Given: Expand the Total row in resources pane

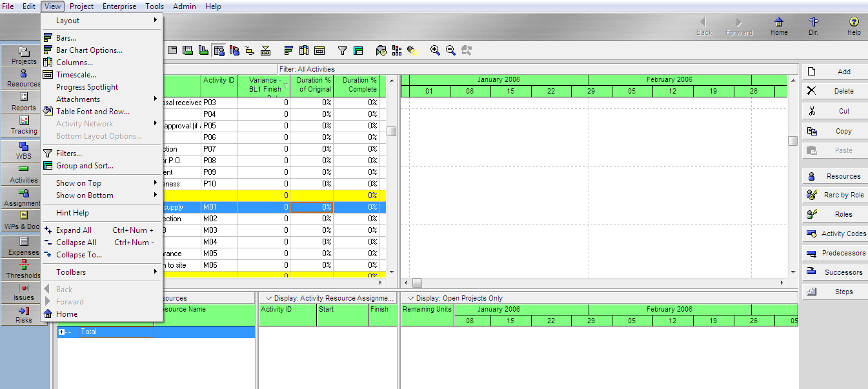Looking at the screenshot, I should pos(62,332).
